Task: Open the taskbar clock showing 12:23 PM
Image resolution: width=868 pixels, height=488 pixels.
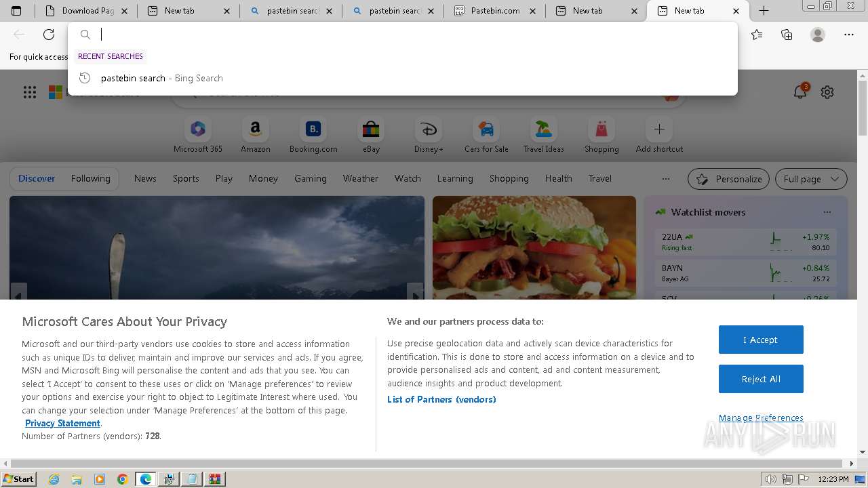Action: tap(833, 479)
